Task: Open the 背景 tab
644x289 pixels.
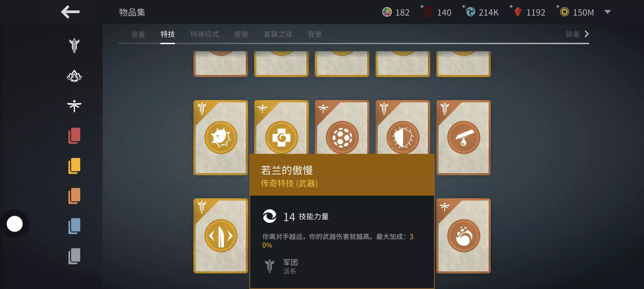Action: tap(314, 34)
